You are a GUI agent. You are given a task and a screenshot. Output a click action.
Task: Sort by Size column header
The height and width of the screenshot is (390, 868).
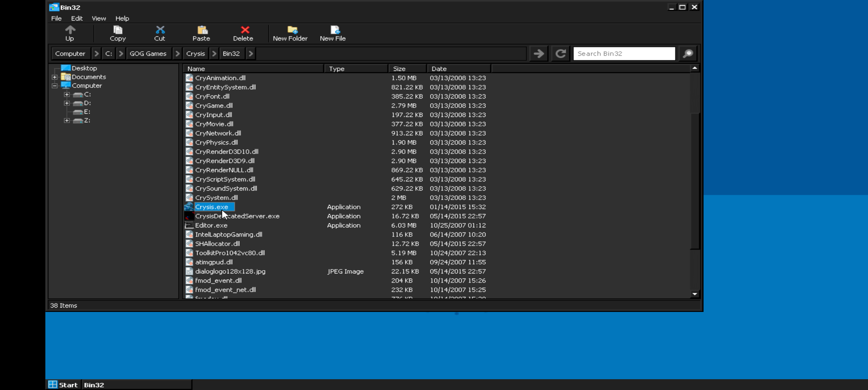407,69
